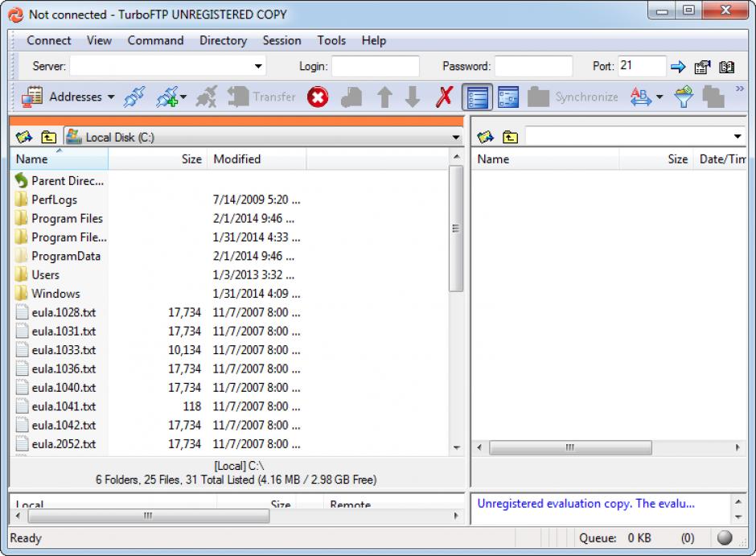Show more toolbar buttons chevron

coord(740,89)
